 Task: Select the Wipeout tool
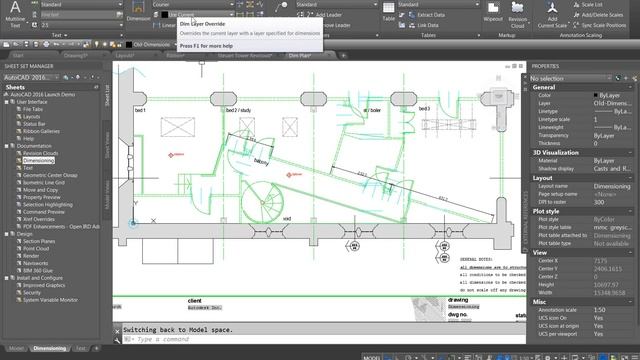493,11
